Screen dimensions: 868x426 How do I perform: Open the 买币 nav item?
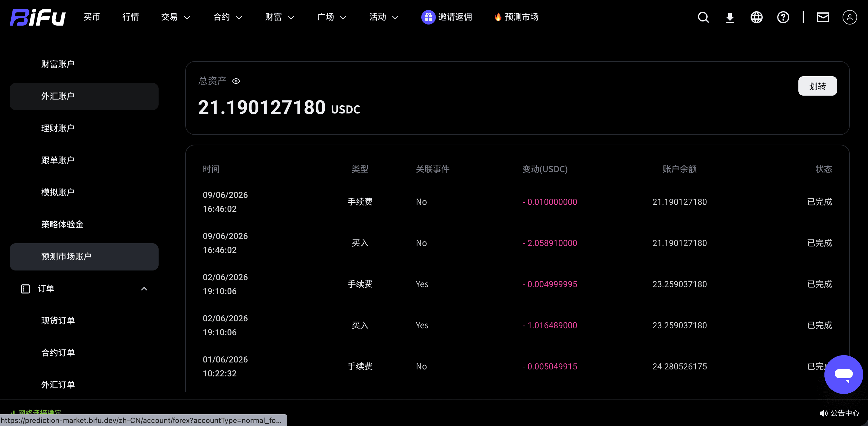point(92,17)
